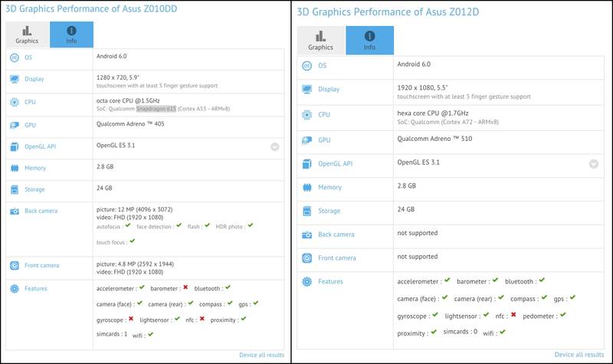613x364 pixels.
Task: Click octa core CPU @1.5GHz text
Action: pos(128,101)
